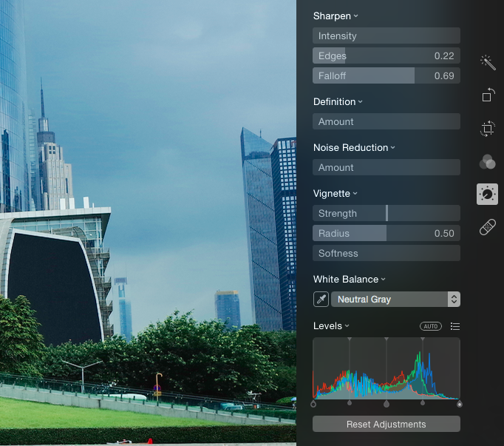Collapse the Noise Reduction section
Image resolution: width=504 pixels, height=446 pixels.
[x=393, y=148]
